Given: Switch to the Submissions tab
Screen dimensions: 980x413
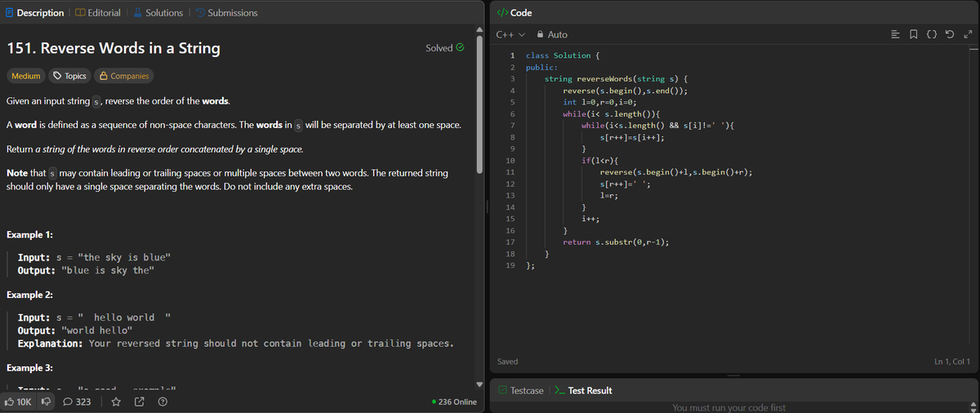Looking at the screenshot, I should [x=225, y=12].
